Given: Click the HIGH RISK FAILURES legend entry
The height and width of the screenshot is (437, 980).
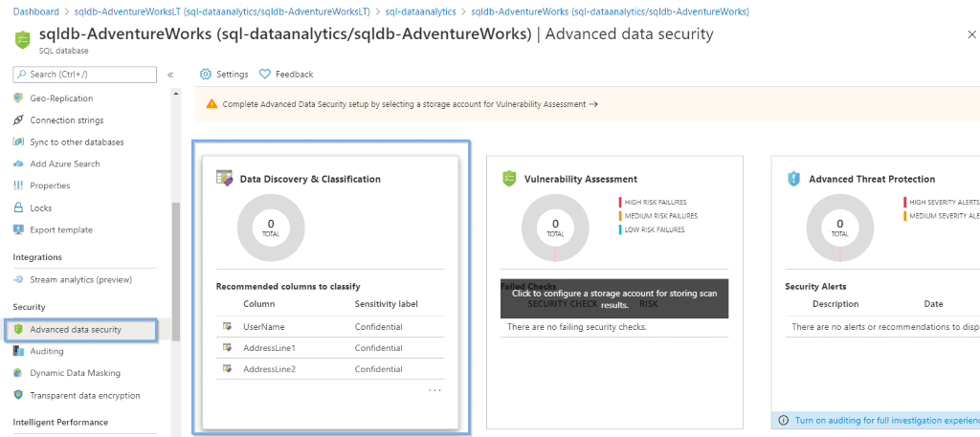Looking at the screenshot, I should pyautogui.click(x=653, y=203).
